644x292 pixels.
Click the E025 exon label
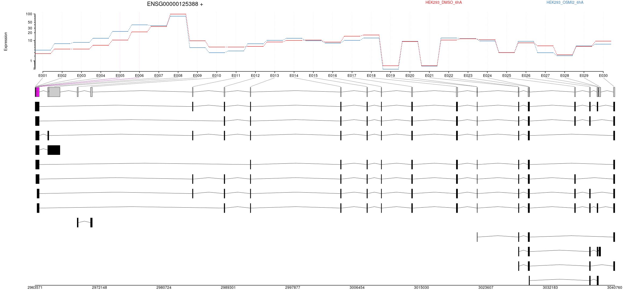[507, 76]
